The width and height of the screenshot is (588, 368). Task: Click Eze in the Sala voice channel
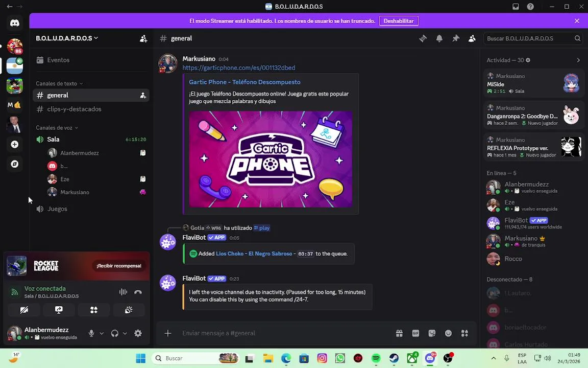click(97, 179)
